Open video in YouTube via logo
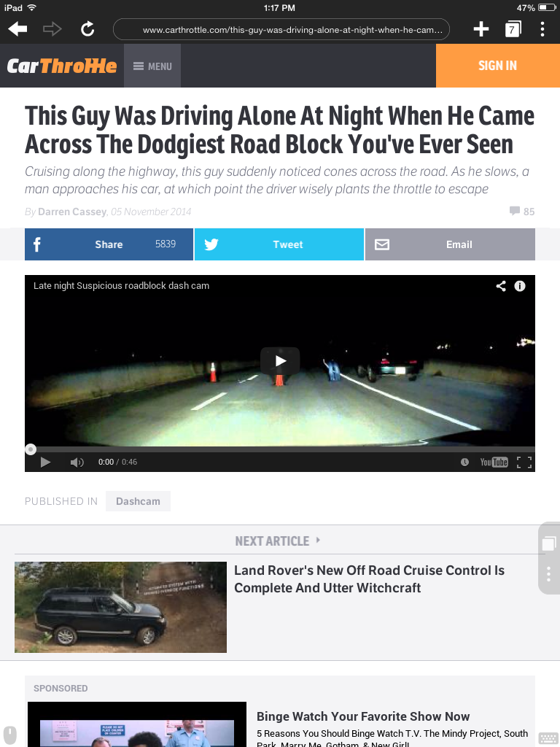 coord(494,462)
